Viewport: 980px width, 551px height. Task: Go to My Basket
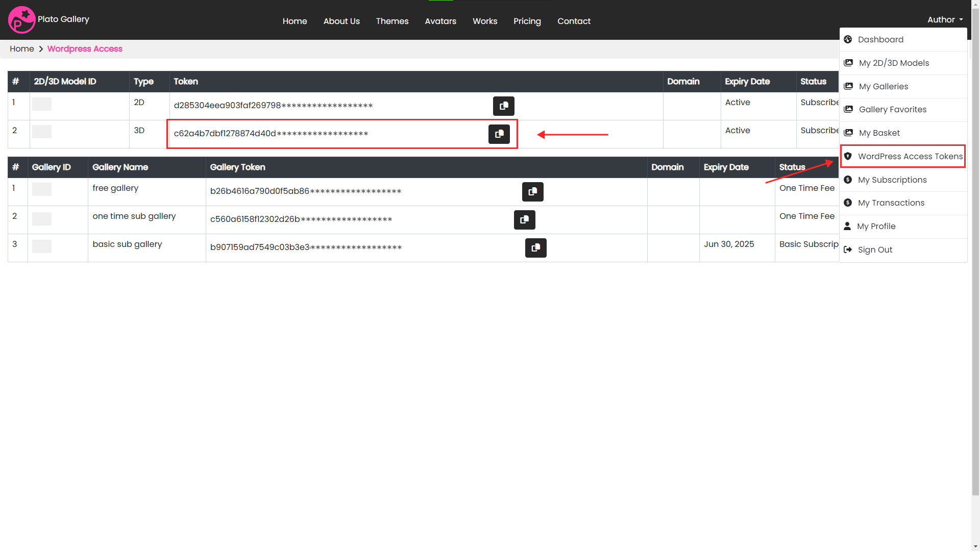(x=879, y=133)
